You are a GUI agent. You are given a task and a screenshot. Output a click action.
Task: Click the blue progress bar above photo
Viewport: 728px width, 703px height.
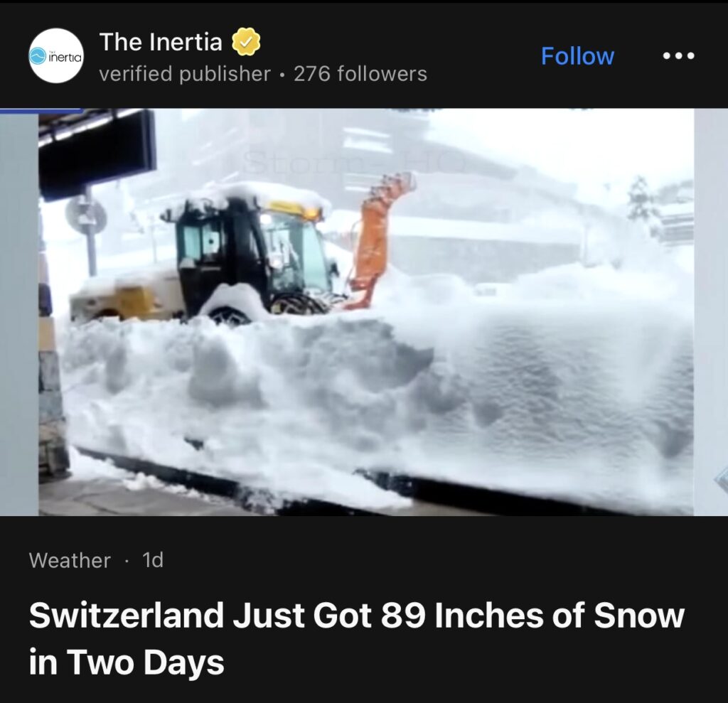coord(42,110)
